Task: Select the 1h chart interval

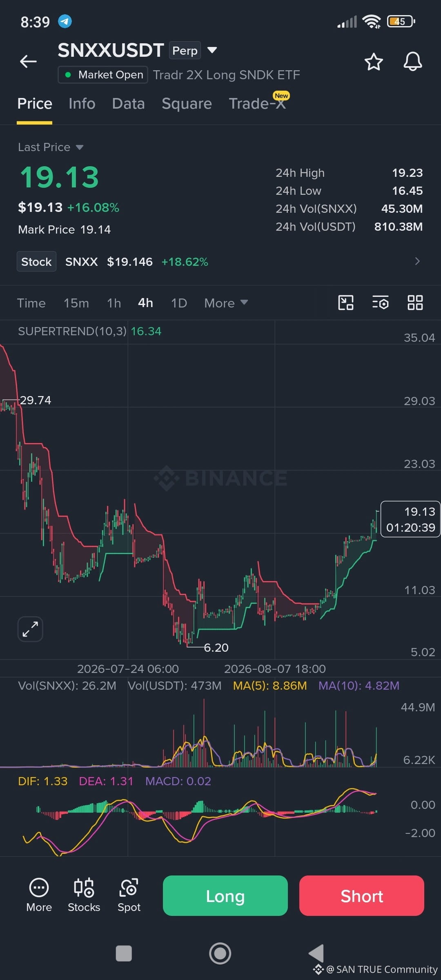Action: pos(114,303)
